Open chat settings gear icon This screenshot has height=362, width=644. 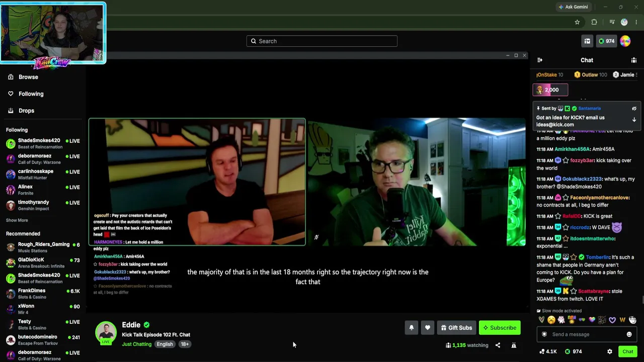tap(610, 351)
